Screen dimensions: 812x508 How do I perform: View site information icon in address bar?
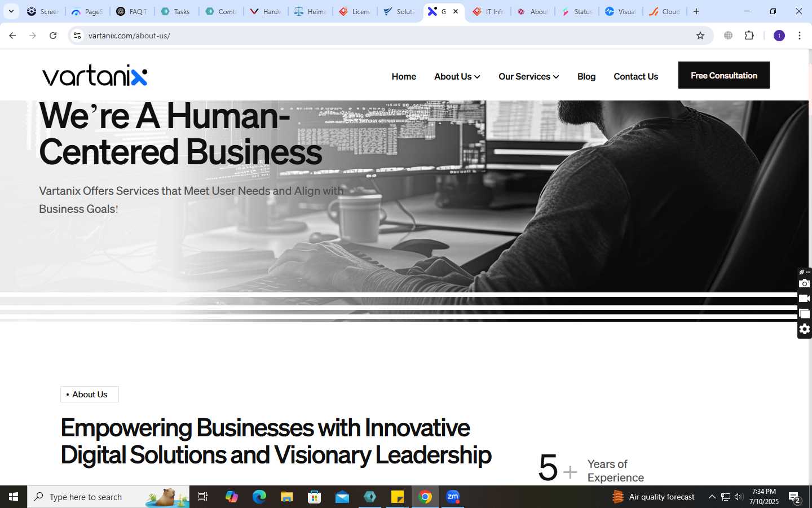point(77,36)
